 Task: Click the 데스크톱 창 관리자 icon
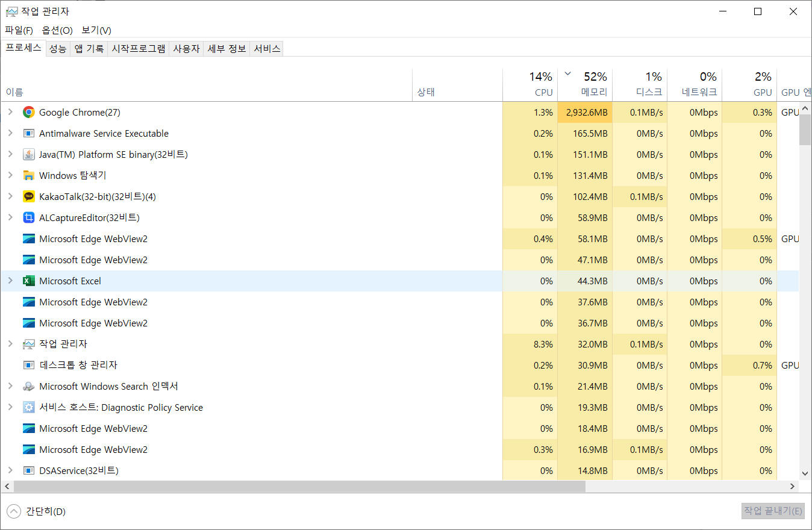pos(28,365)
